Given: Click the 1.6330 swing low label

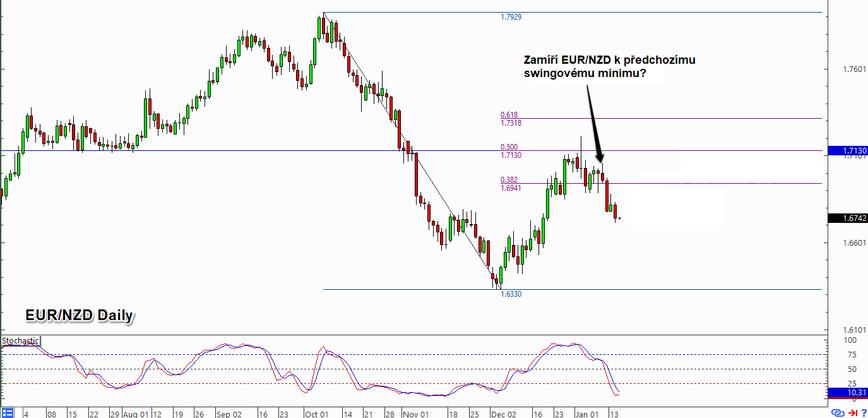Looking at the screenshot, I should pos(511,294).
